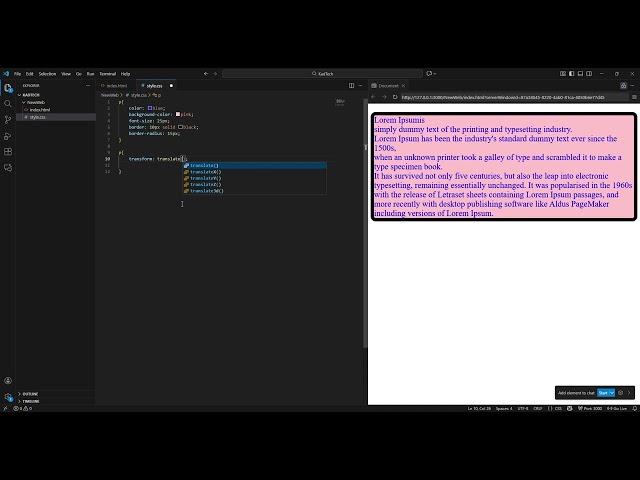Click the highlighted icon in preview tab bar
The width and height of the screenshot is (640, 480).
pyautogui.click(x=623, y=86)
